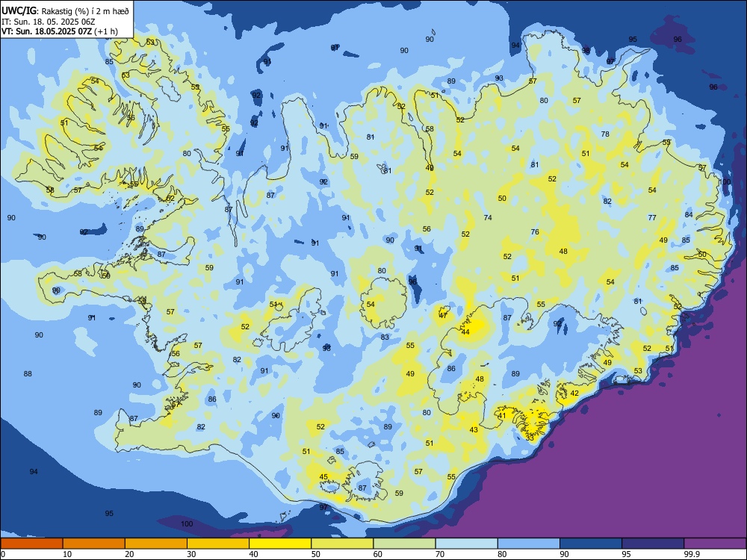Click the humidity value 42 on the map
Viewport: 747px width, 560px height.
(x=574, y=393)
